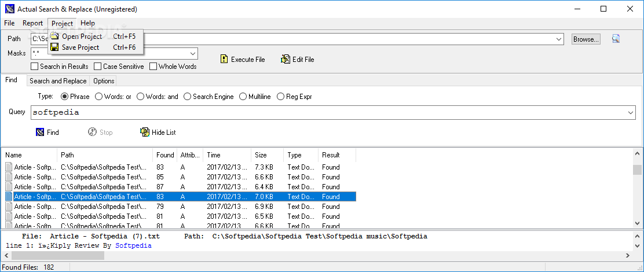Viewport: 644px width, 272px height.
Task: Click the search folder icon beside Browse
Action: [616, 39]
